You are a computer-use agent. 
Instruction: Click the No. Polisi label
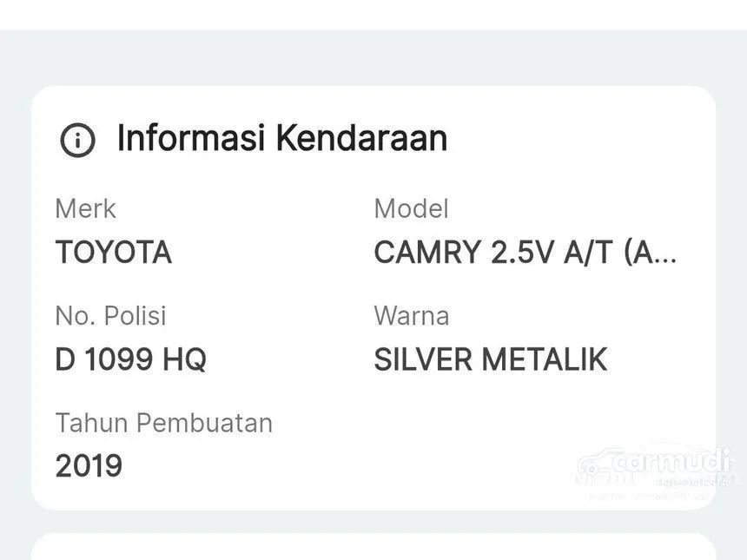click(x=110, y=315)
